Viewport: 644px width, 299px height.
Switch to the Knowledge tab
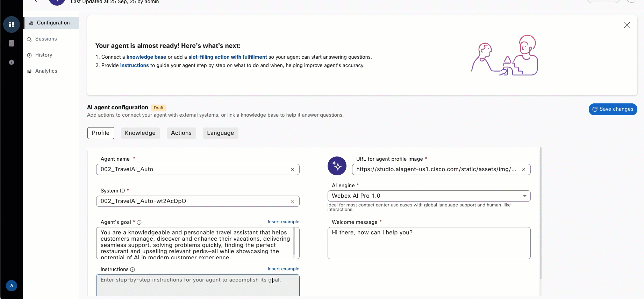click(140, 133)
